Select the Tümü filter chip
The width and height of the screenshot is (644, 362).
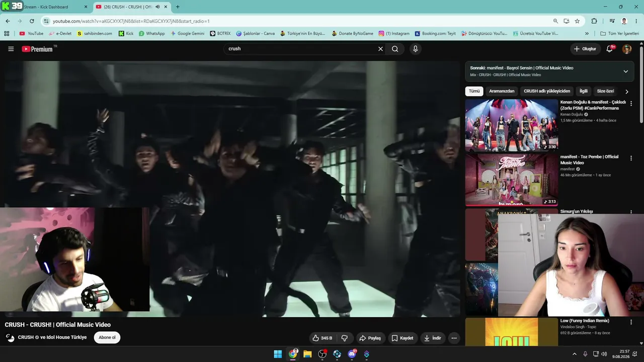click(x=474, y=91)
